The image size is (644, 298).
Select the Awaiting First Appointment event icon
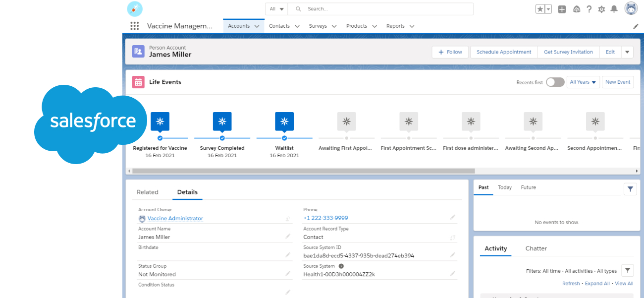[346, 121]
